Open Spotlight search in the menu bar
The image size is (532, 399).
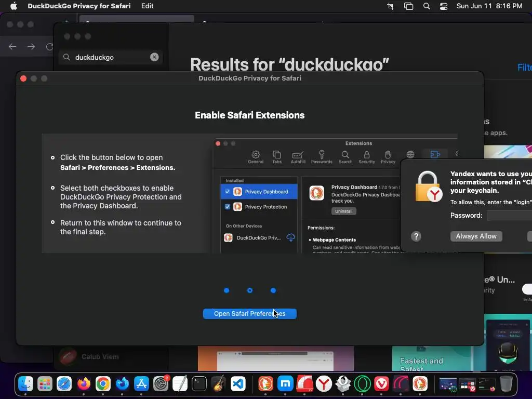(427, 6)
